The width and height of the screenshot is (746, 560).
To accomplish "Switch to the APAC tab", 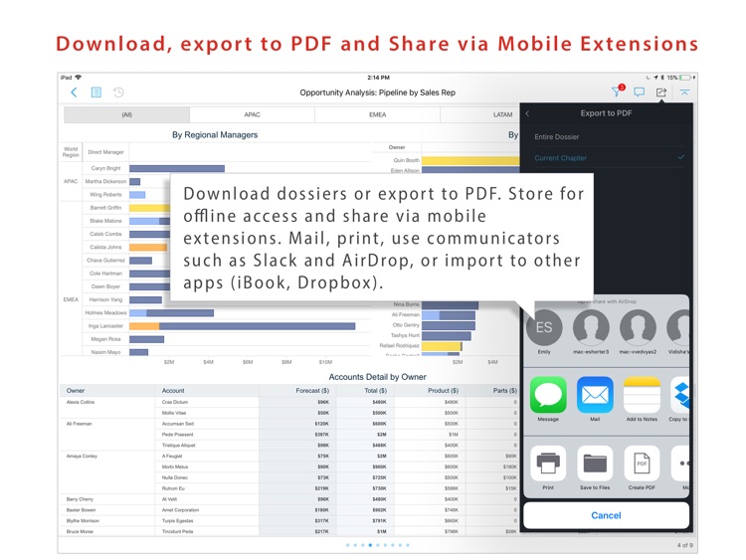I will (x=253, y=114).
